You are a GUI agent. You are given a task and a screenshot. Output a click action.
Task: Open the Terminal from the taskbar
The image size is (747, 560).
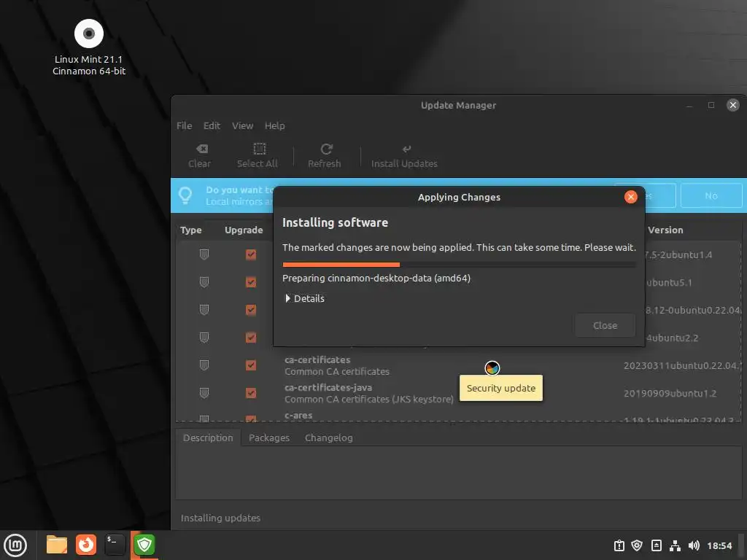tap(115, 545)
